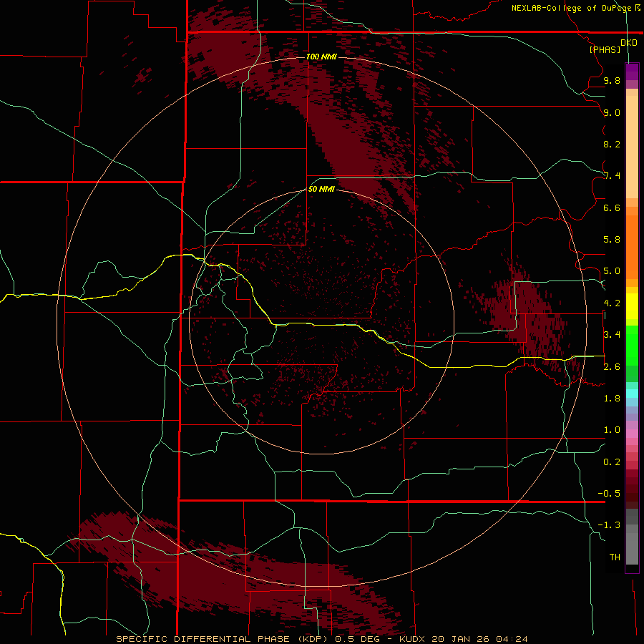Click the 9.8 value on the color scale

(612, 80)
